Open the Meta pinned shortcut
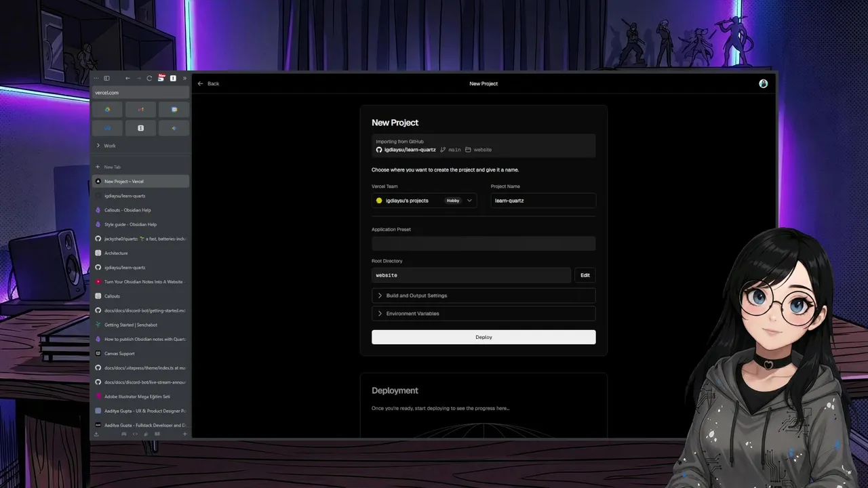The height and width of the screenshot is (488, 868). tap(107, 127)
